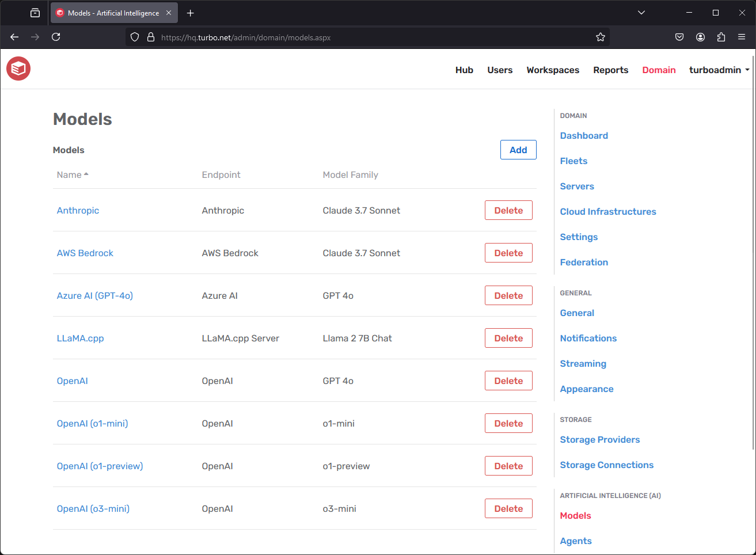Screen dimensions: 756x555
Task: Open Cloud Infrastructures in the sidebar
Action: click(608, 212)
